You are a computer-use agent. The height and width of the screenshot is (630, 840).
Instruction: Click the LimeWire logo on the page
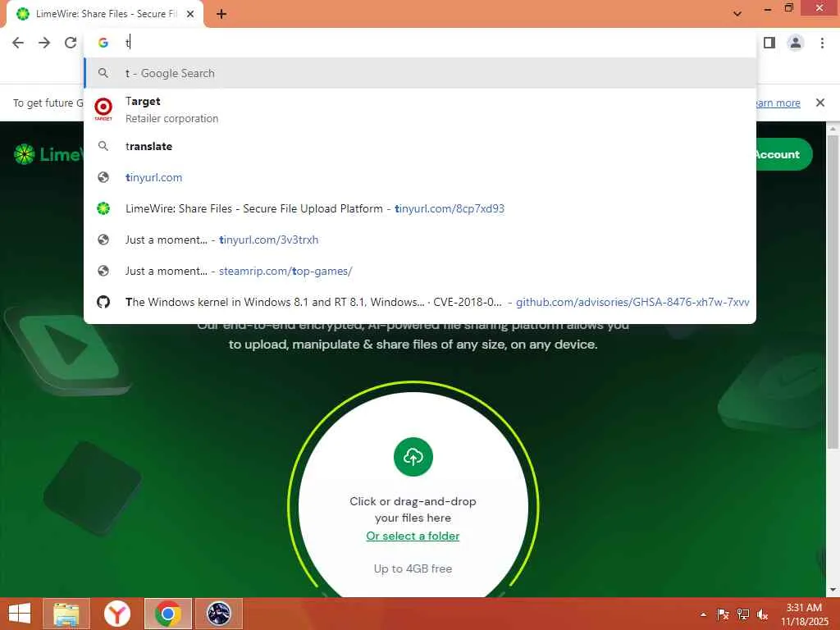pyautogui.click(x=48, y=154)
